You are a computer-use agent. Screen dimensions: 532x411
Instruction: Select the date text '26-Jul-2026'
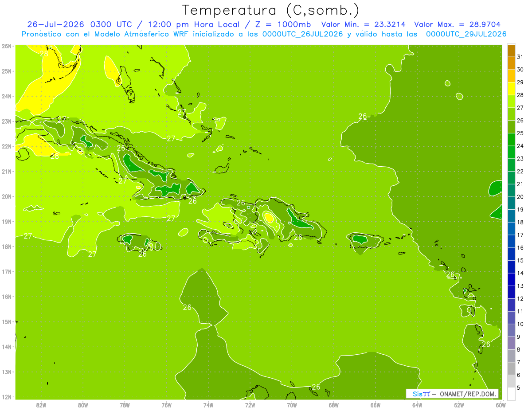coord(56,24)
